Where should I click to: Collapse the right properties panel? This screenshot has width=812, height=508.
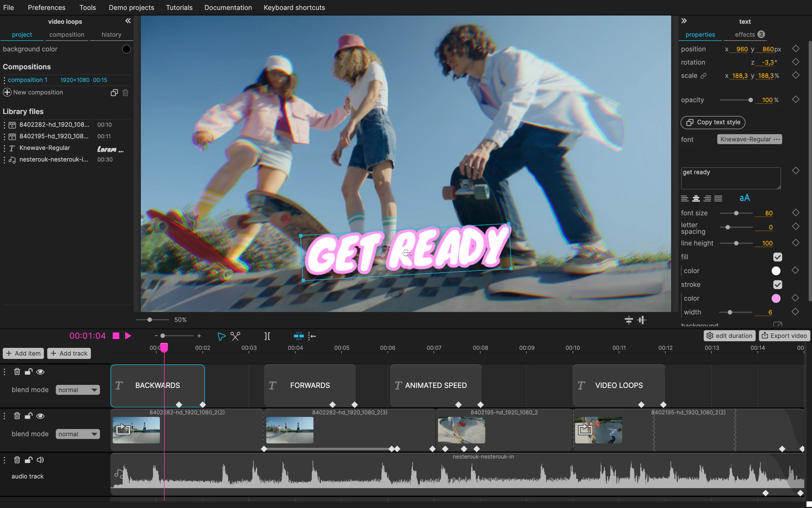[684, 21]
